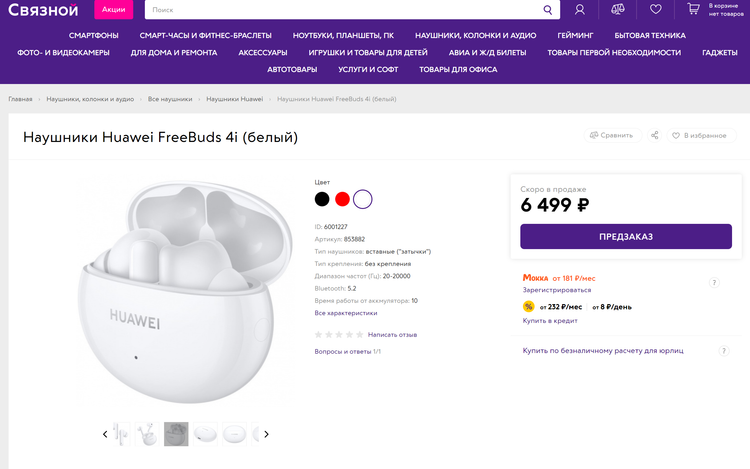Show previous thumbnails with left arrow
The height and width of the screenshot is (469, 750).
pyautogui.click(x=105, y=434)
